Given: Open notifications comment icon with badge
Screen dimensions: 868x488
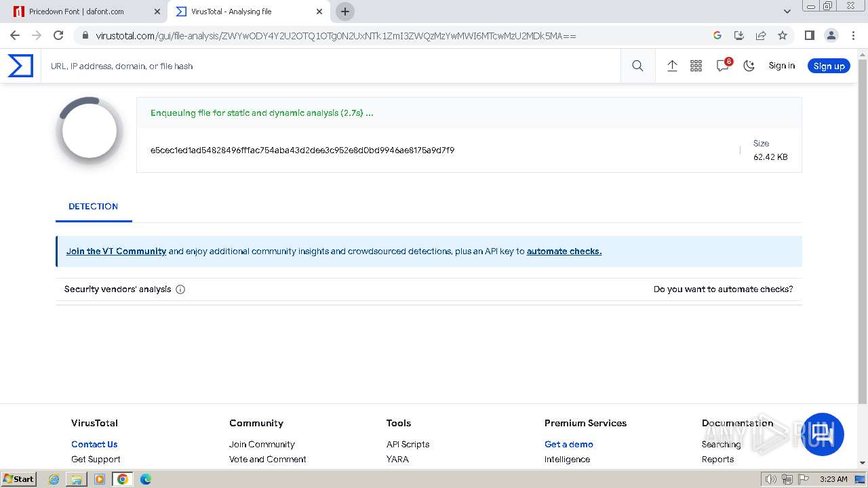Looking at the screenshot, I should coord(724,65).
